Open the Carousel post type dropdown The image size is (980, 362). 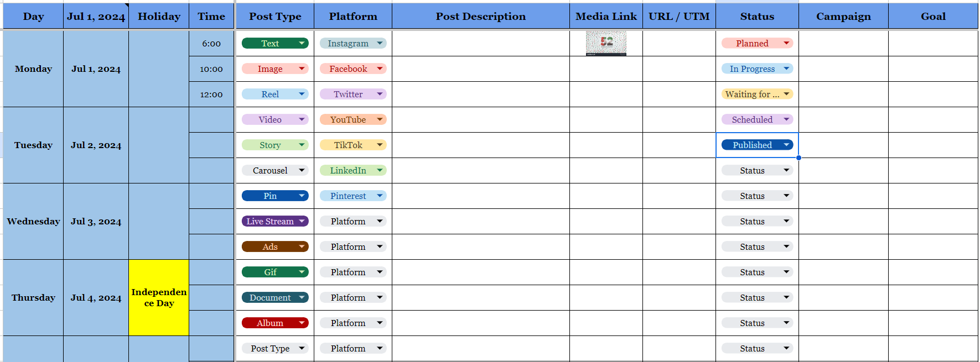(275, 170)
